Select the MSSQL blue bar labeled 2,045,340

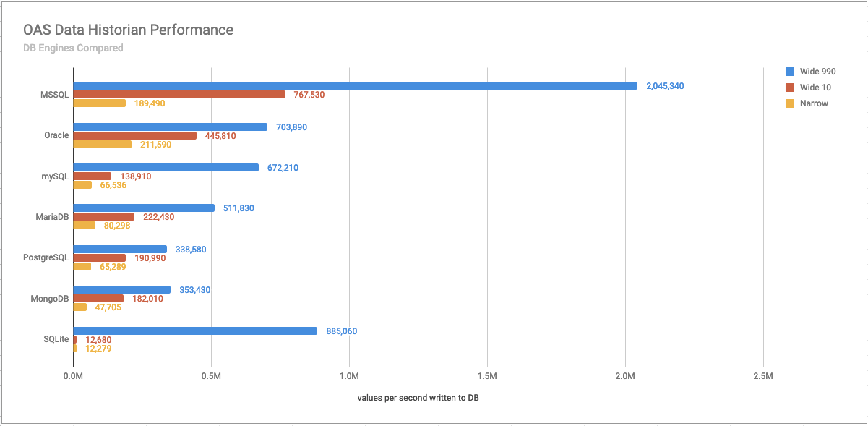click(x=355, y=85)
